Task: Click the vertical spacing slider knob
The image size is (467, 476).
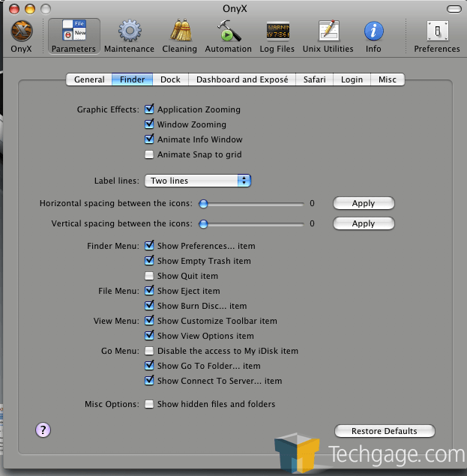Action: coord(203,224)
